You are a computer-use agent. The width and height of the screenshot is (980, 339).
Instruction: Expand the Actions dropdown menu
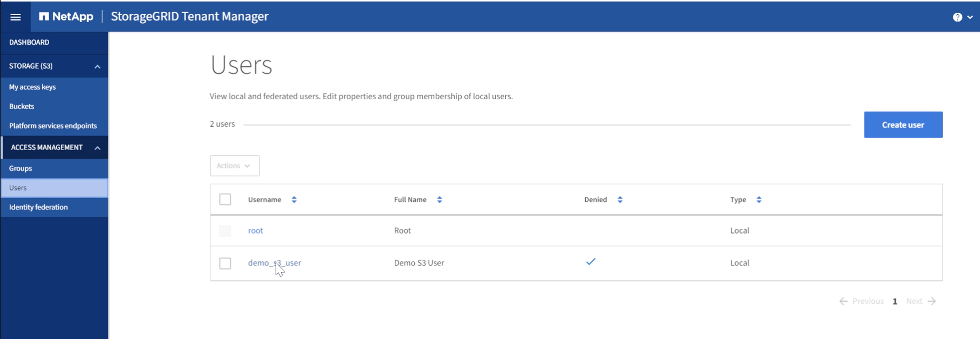click(x=234, y=165)
